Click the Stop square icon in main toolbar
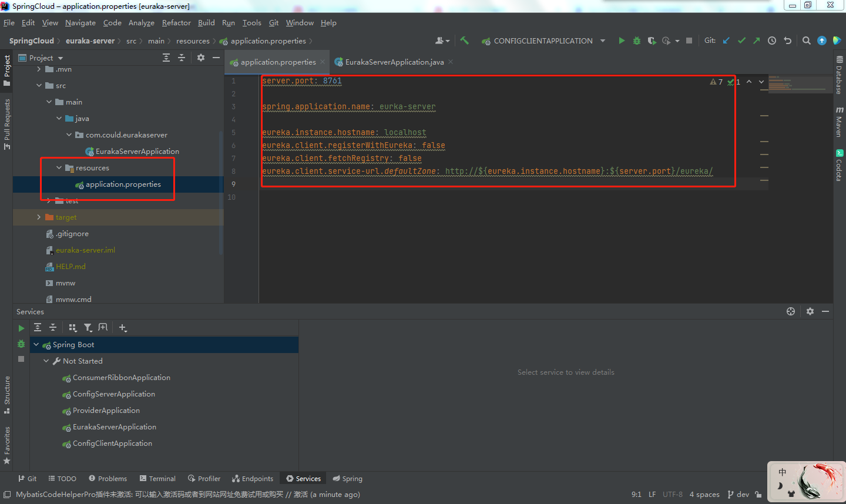Image resolution: width=846 pixels, height=504 pixels. pos(689,41)
